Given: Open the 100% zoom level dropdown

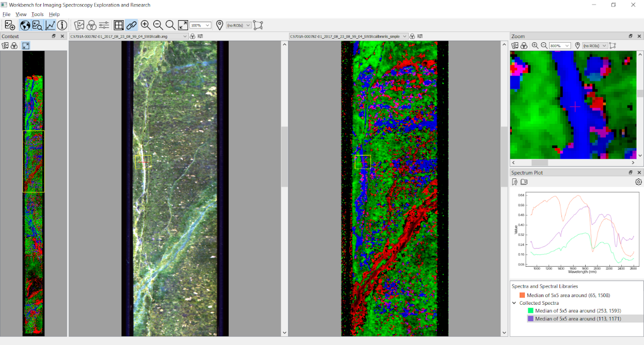Looking at the screenshot, I should pyautogui.click(x=200, y=25).
